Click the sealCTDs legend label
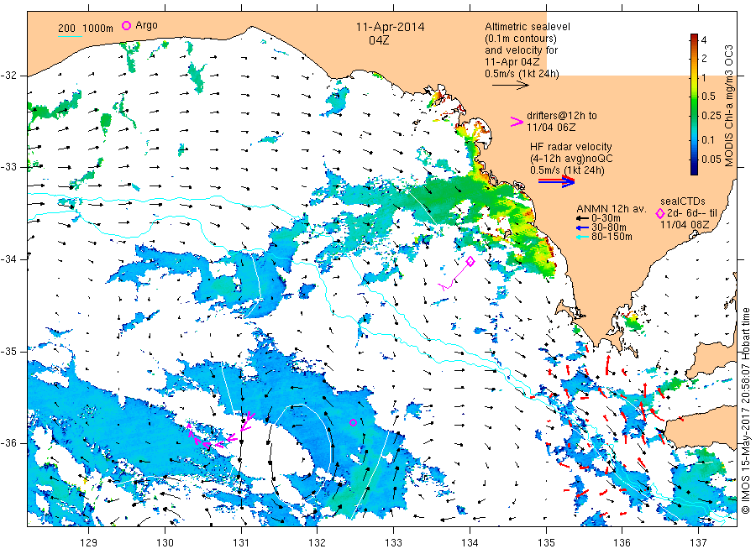The image size is (756, 554). tap(683, 201)
